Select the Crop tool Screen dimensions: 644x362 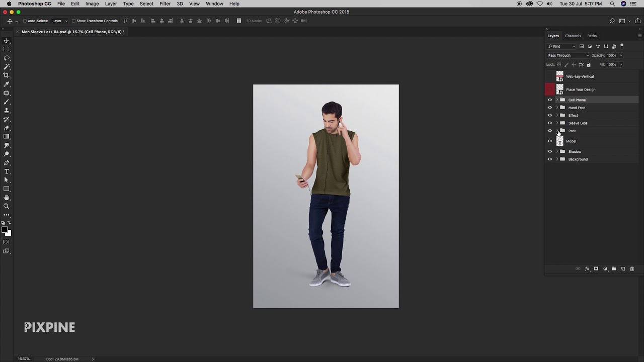pos(7,75)
